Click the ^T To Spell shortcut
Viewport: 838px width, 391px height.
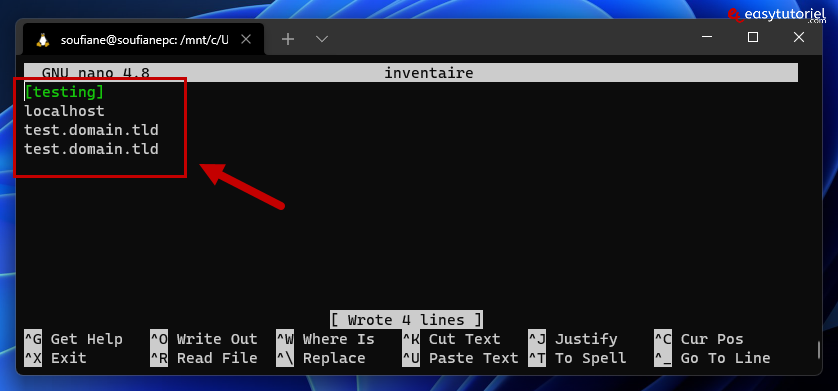coord(577,358)
